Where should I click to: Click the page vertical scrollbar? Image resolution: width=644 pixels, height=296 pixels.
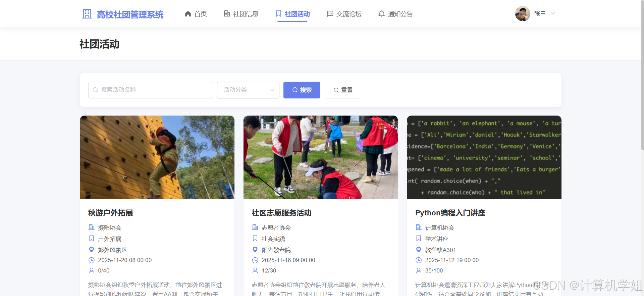(x=642, y=76)
